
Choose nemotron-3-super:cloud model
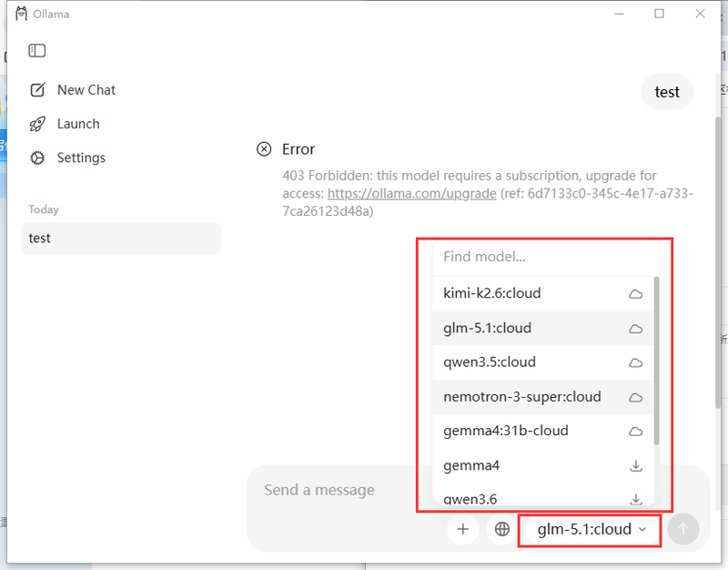tap(542, 397)
